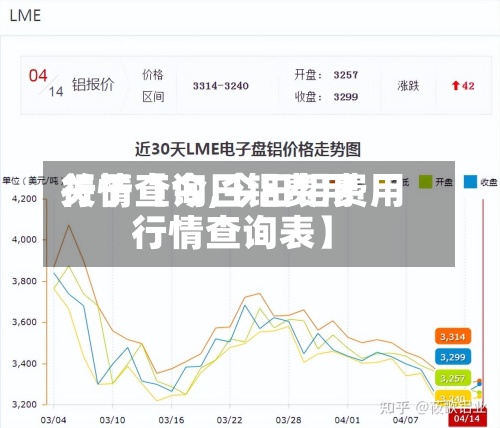Viewport: 500px width, 428px height.
Task: Click the 收盘 legend label
Action: [489, 182]
